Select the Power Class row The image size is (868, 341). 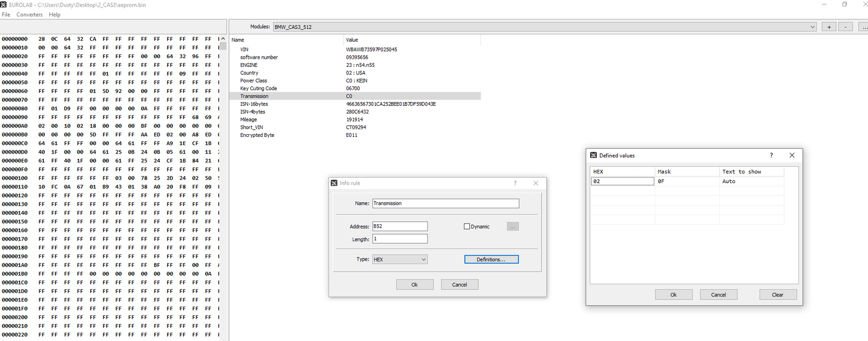tap(356, 80)
